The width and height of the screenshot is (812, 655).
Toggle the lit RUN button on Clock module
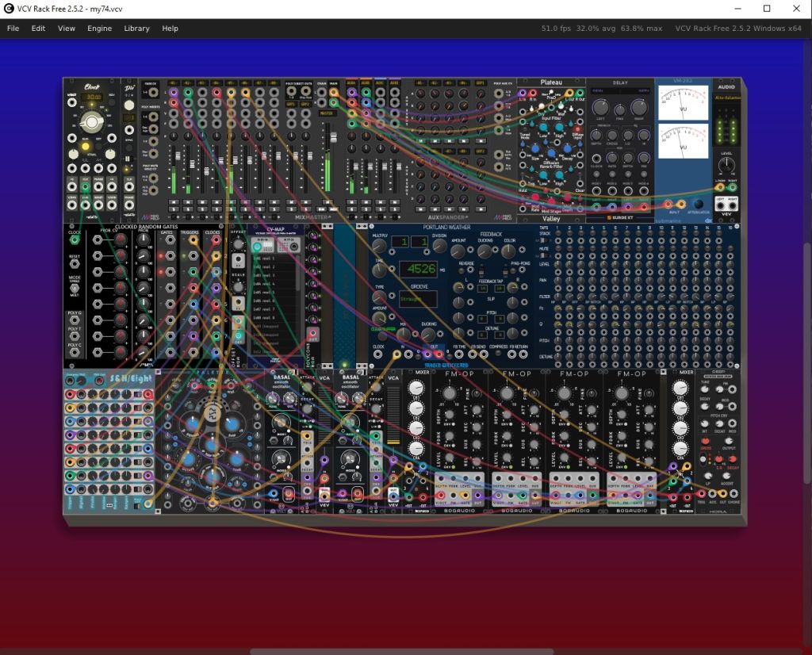click(x=86, y=147)
